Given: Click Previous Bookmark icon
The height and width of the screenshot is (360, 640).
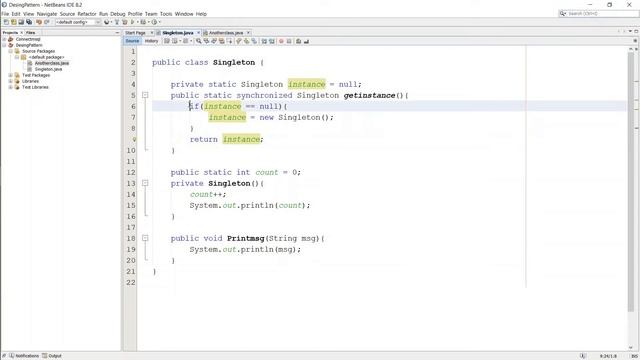Looking at the screenshot, I should pos(239,41).
